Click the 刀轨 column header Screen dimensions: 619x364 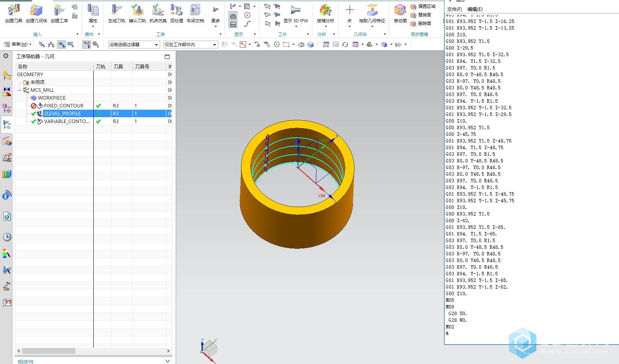102,66
